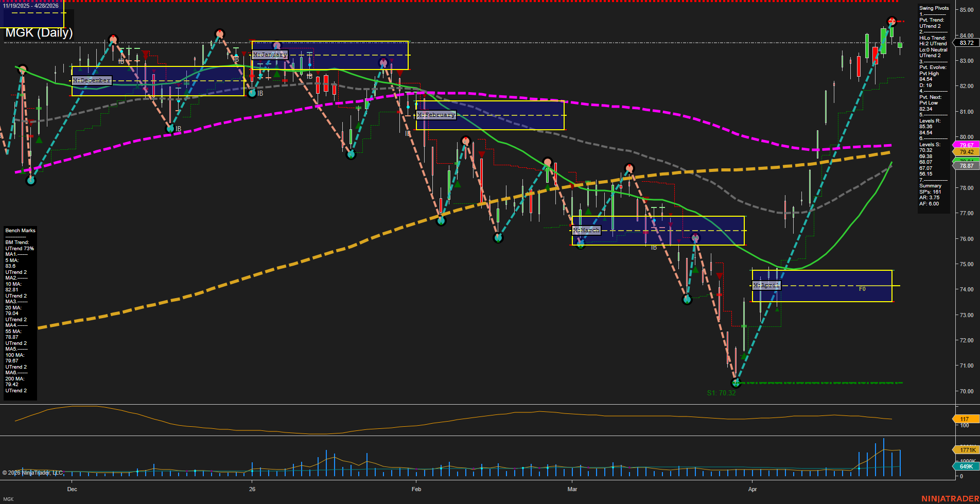Click the MGK (Daily) chart title

(x=39, y=33)
